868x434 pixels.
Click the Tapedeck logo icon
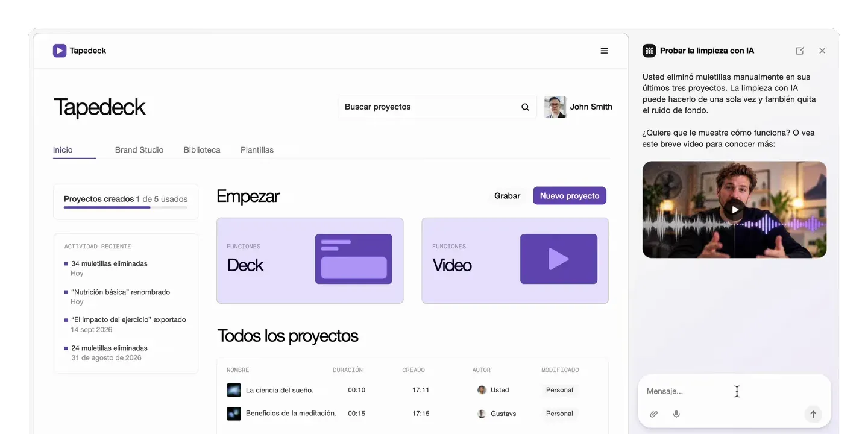(59, 51)
